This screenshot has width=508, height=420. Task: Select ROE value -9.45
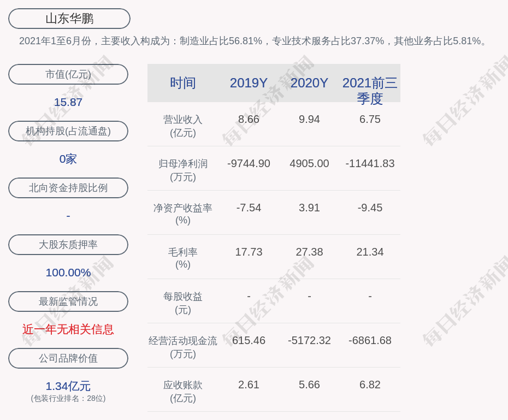[370, 208]
